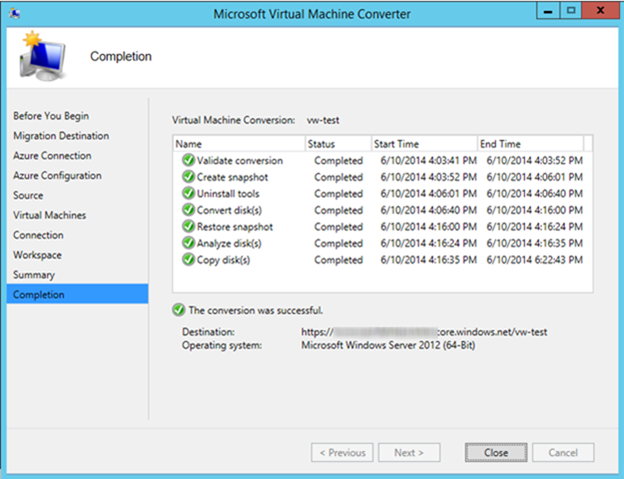
Task: Select the Create snapshot row name
Action: coord(232,177)
